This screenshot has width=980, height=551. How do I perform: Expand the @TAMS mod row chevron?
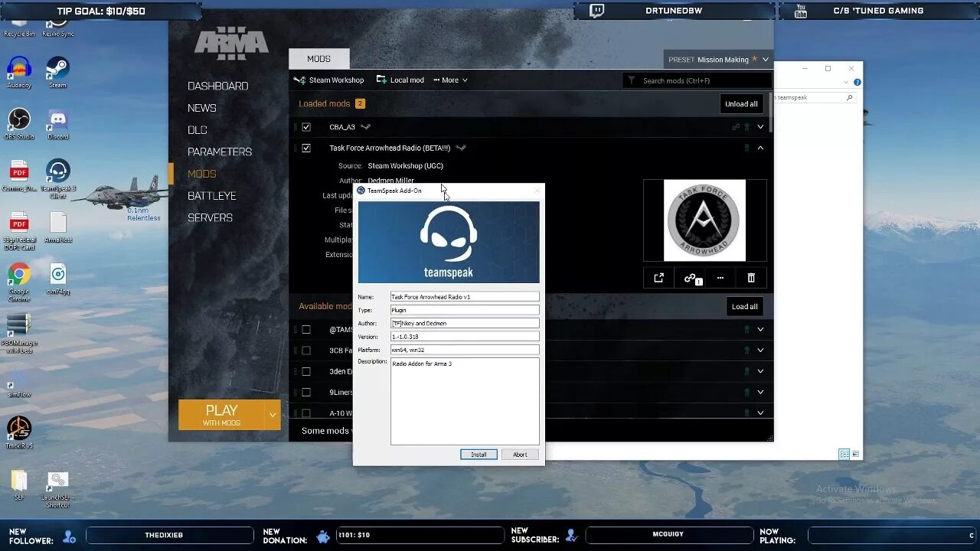pos(760,330)
